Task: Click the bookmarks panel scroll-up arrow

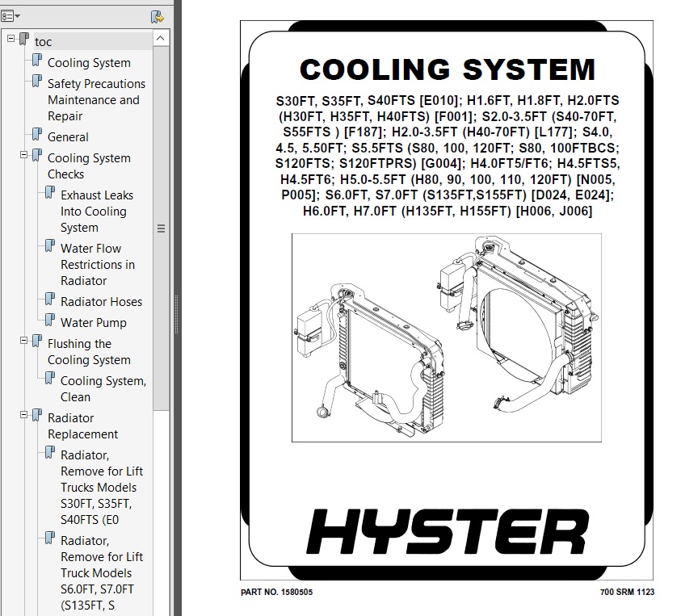Action: click(x=160, y=38)
